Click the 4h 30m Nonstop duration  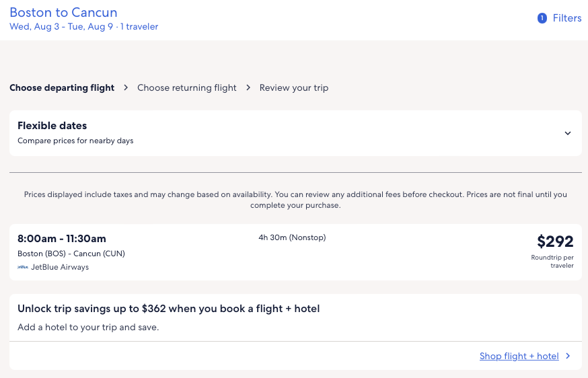[x=292, y=237]
